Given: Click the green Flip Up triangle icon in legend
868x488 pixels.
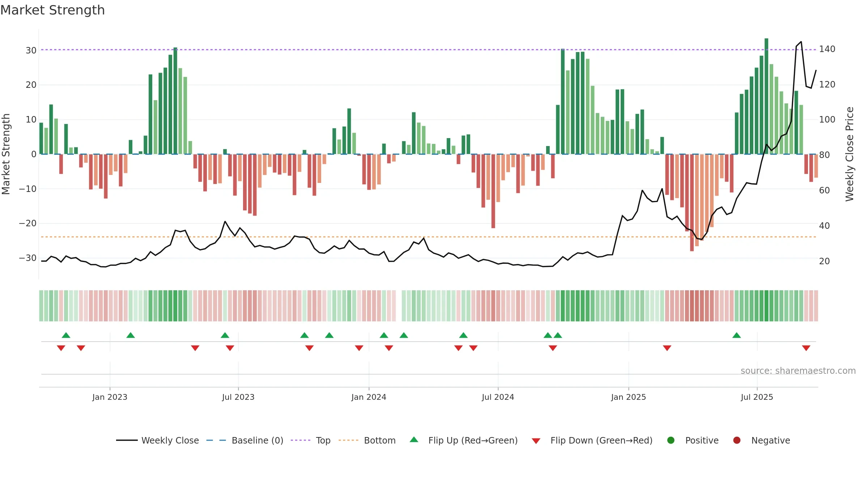Looking at the screenshot, I should tap(414, 440).
